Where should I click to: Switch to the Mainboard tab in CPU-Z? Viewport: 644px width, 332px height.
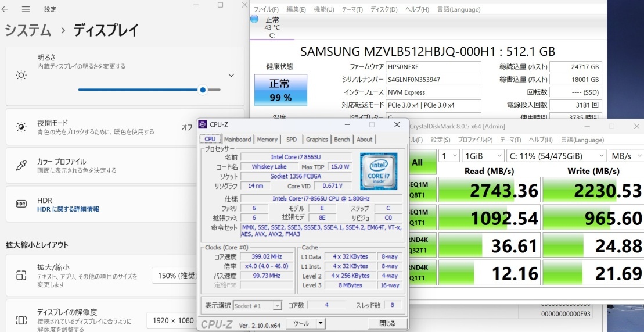238,140
